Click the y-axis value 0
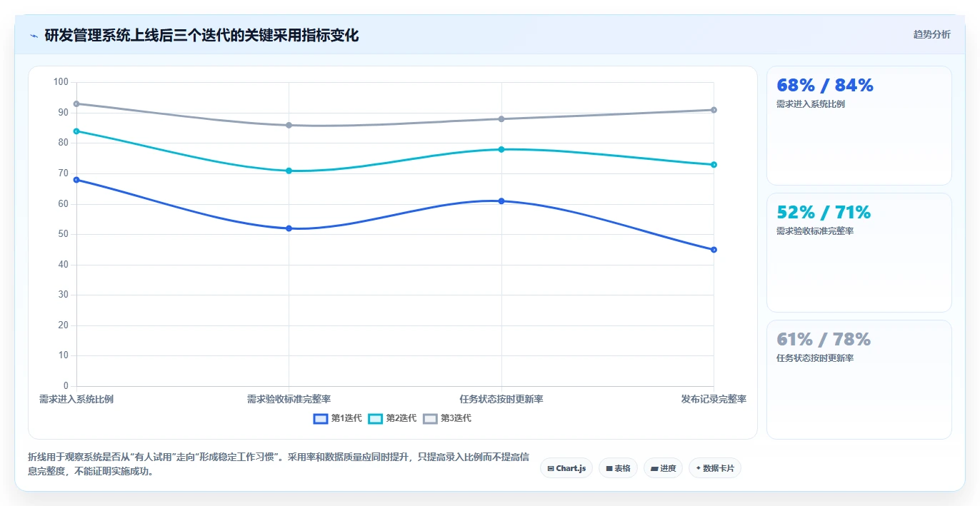This screenshot has width=980, height=506. tap(66, 386)
